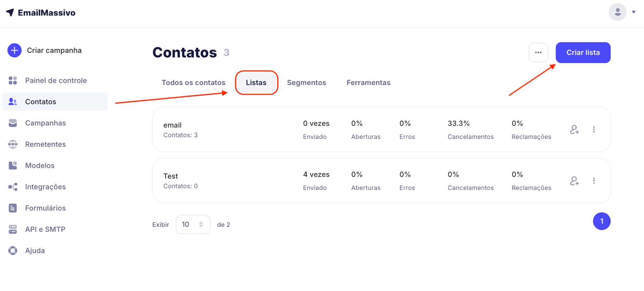Add contact to the Test list
Viewport: 644px width, 291px height.
pos(574,181)
